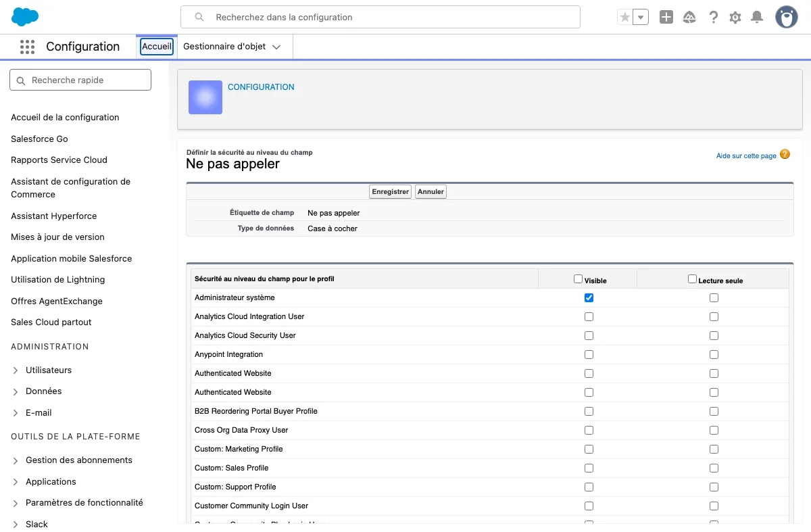Click the magnifier icon in Recherche rapide
This screenshot has height=532, width=811.
click(21, 80)
